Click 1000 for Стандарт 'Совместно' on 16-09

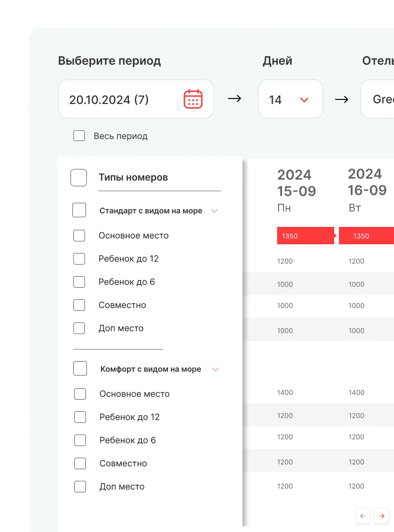(356, 306)
